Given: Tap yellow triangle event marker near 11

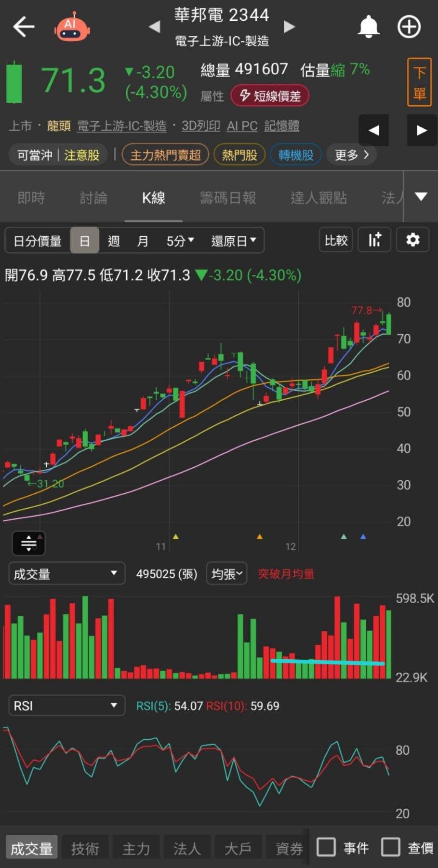Looking at the screenshot, I should coord(176,536).
